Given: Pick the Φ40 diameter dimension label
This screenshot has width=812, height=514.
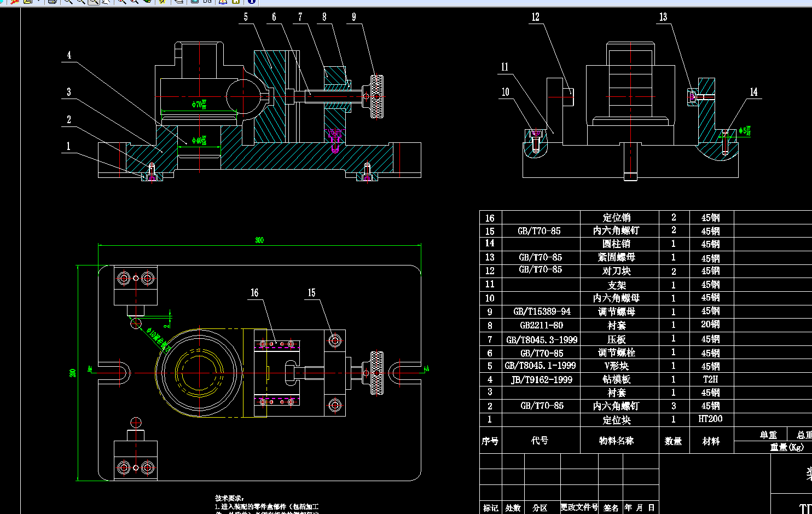Looking at the screenshot, I should 199,141.
